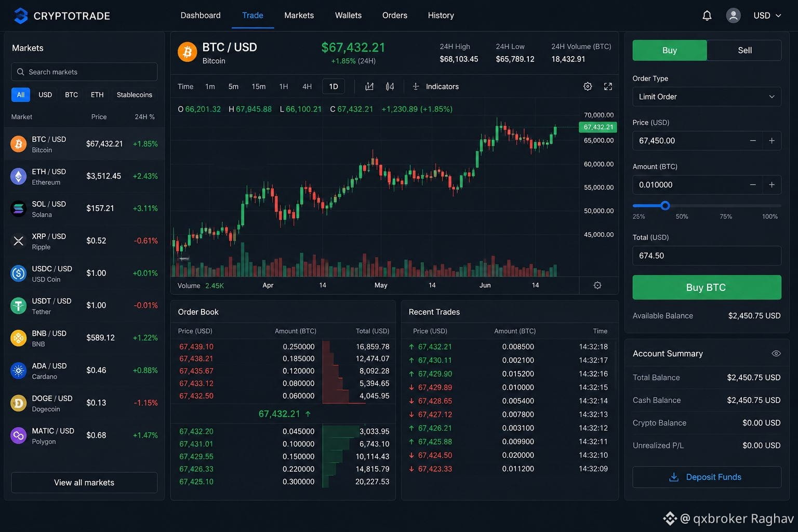This screenshot has width=798, height=532.
Task: Click the amount percentage slider handle
Action: point(665,206)
